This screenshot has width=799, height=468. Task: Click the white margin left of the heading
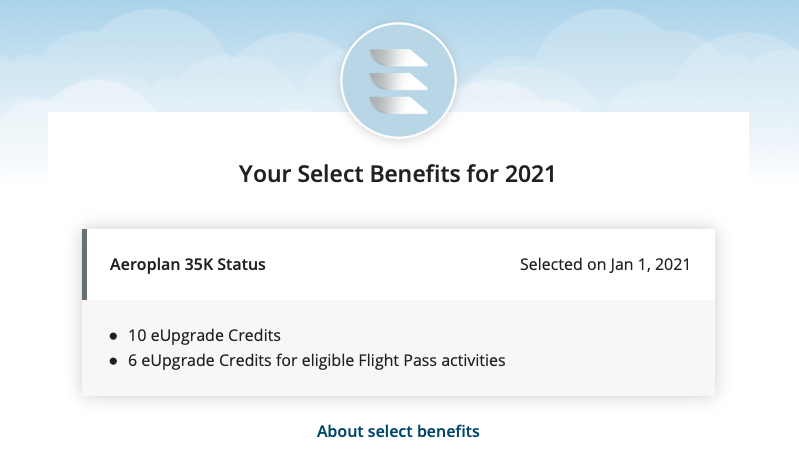[140, 174]
